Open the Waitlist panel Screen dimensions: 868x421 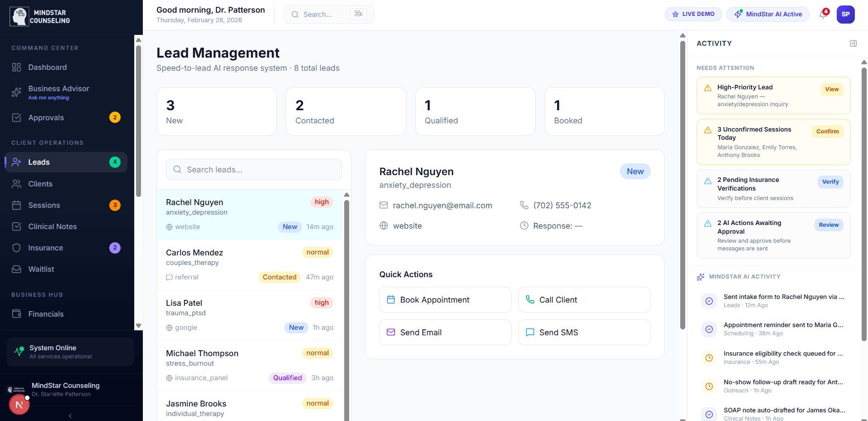tap(41, 269)
